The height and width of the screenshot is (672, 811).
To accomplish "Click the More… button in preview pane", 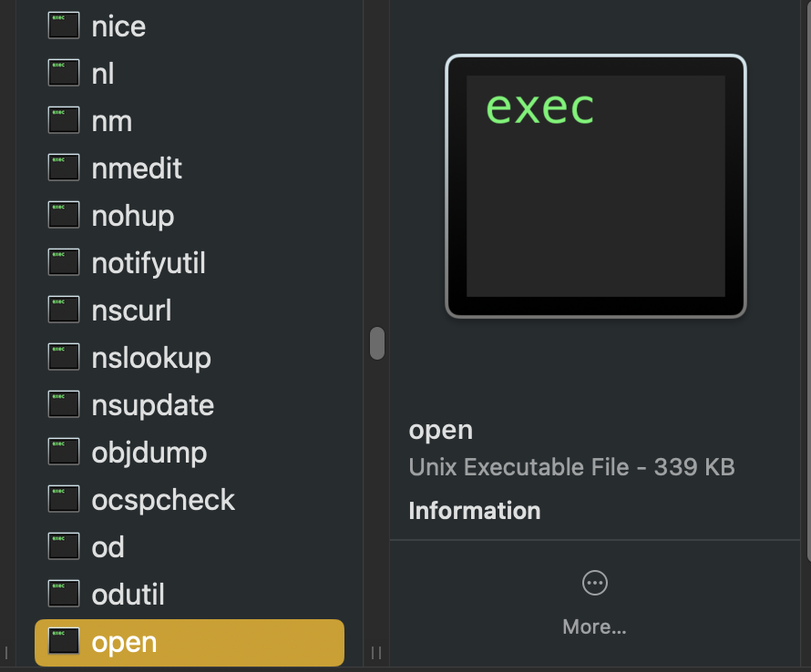I will pyautogui.click(x=594, y=626).
